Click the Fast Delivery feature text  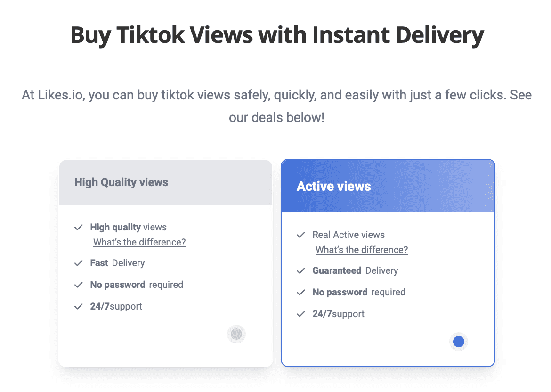[x=117, y=263]
